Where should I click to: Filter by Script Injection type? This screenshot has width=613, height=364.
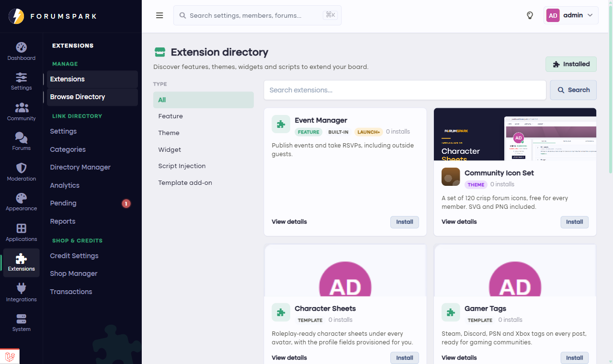pos(204,166)
